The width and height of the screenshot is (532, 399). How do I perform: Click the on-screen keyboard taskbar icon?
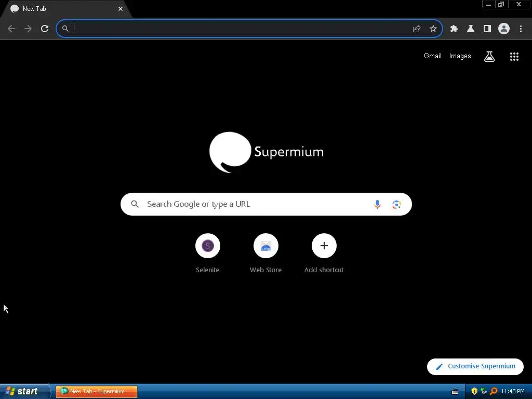tap(455, 392)
